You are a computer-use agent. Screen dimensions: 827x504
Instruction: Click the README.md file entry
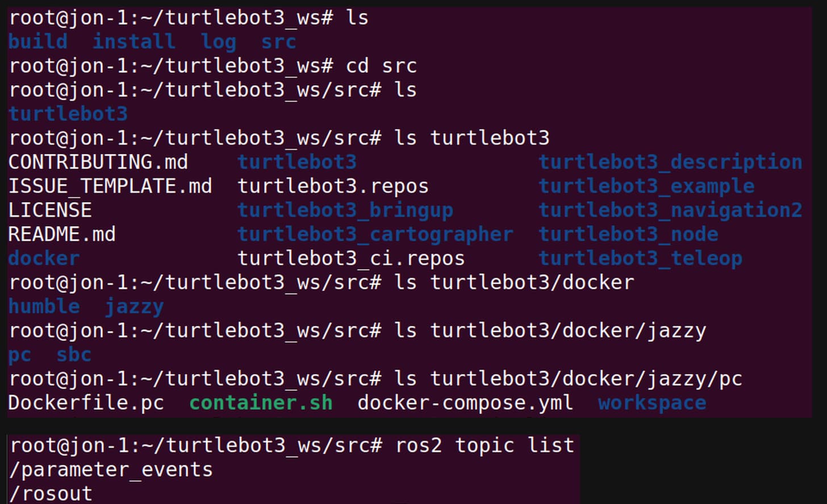pyautogui.click(x=62, y=234)
